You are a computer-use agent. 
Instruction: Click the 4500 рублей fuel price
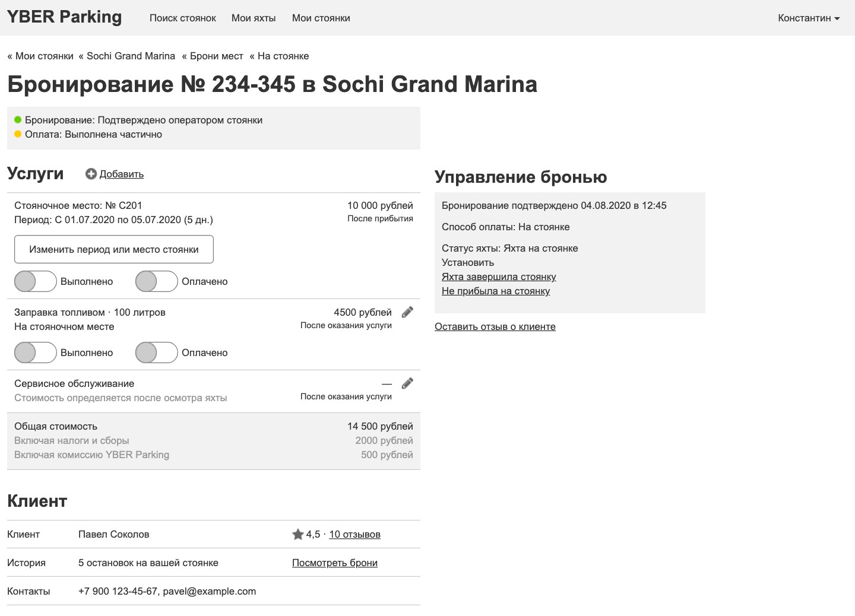(363, 312)
